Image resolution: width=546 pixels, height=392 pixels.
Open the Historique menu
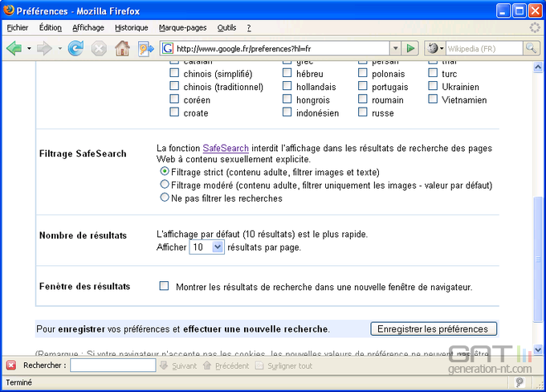coord(131,27)
